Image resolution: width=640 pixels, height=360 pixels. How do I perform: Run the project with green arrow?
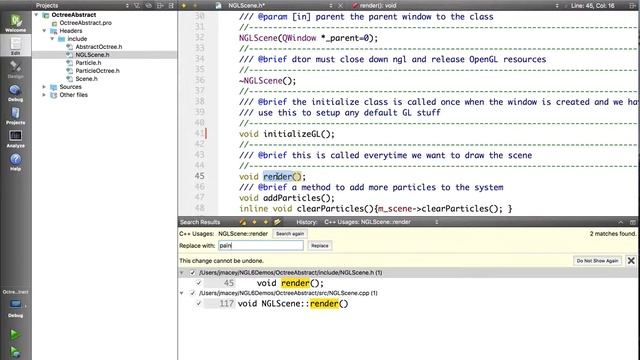(x=15, y=334)
